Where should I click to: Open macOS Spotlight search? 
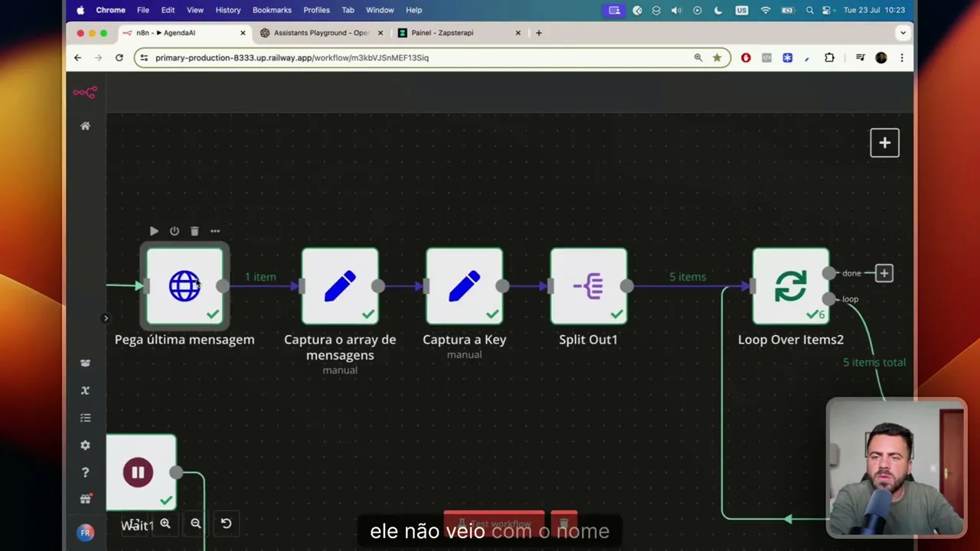809,10
